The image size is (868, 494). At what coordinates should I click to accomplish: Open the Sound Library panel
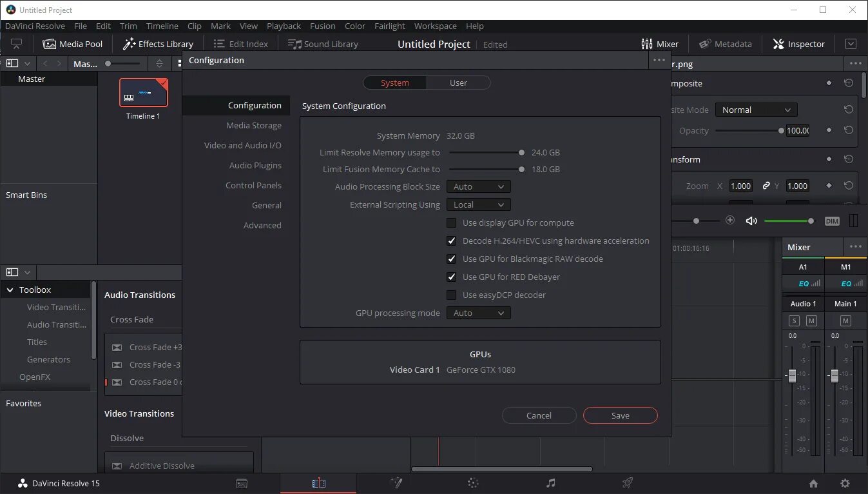point(323,44)
